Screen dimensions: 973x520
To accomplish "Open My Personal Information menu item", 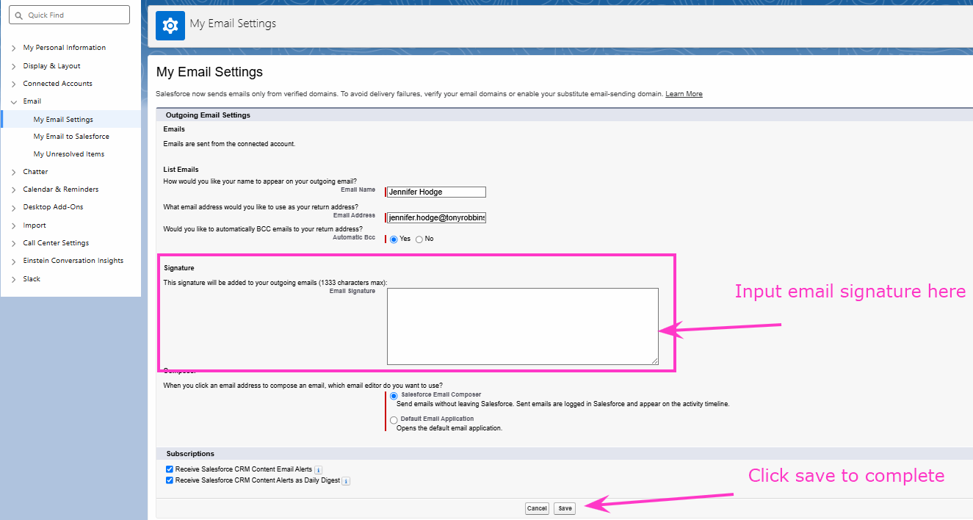I will [x=65, y=48].
